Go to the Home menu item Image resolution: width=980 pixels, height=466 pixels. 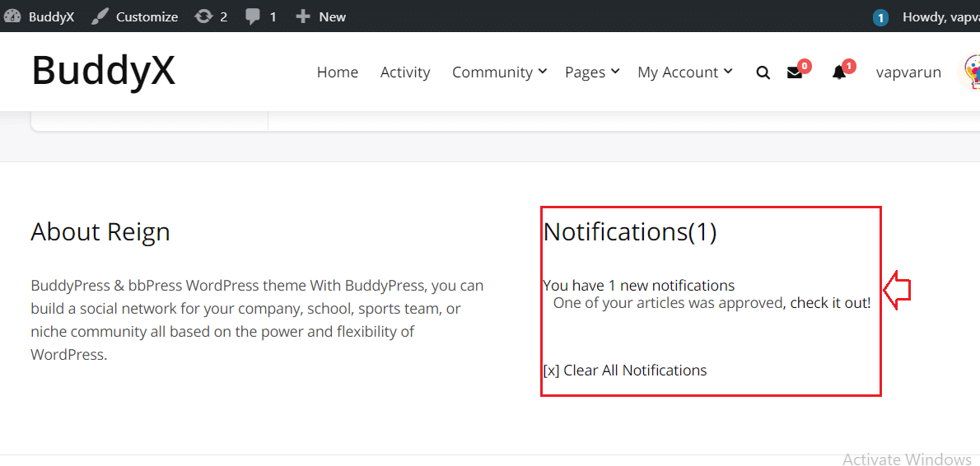click(x=338, y=72)
